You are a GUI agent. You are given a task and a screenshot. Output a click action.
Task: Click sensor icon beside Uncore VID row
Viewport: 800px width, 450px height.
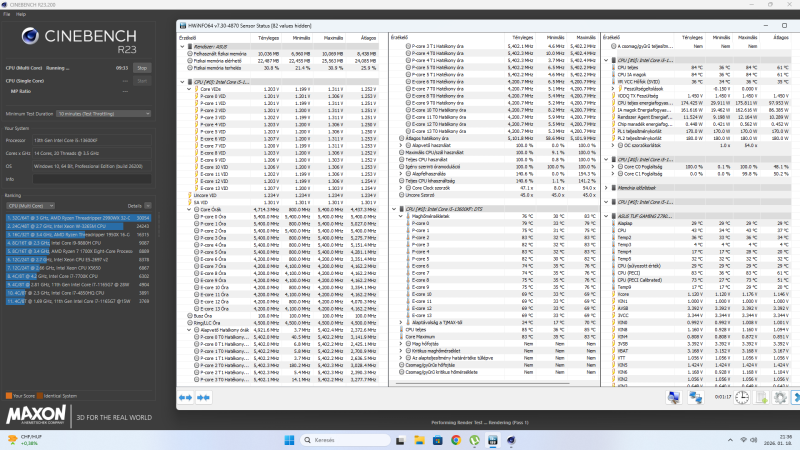pos(190,195)
